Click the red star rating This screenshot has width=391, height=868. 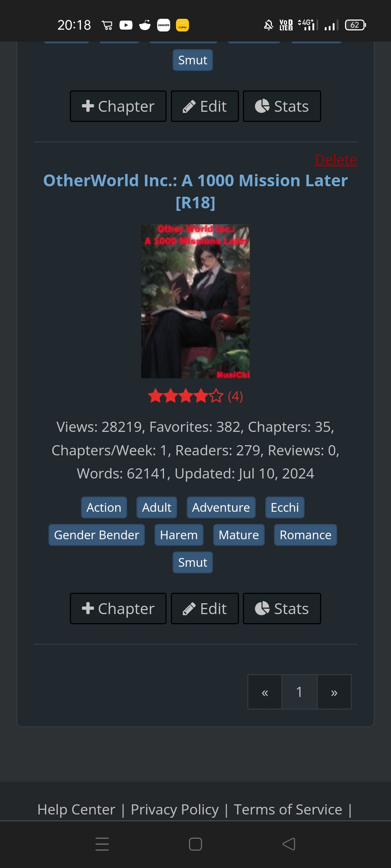click(x=186, y=396)
